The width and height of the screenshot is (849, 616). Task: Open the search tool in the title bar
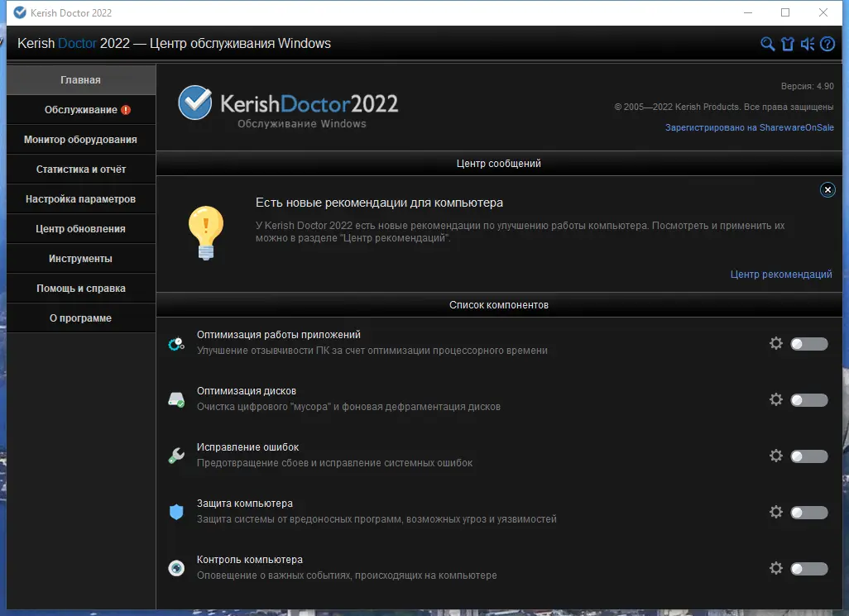[x=768, y=44]
